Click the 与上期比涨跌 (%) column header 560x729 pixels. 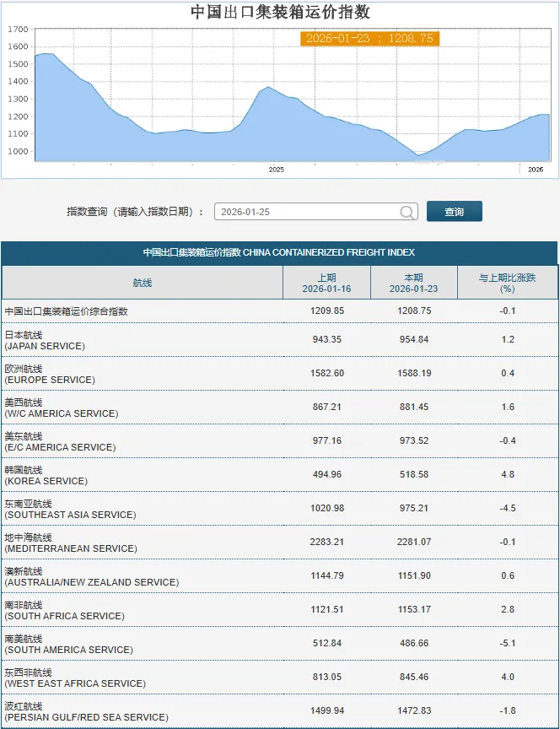coord(508,283)
